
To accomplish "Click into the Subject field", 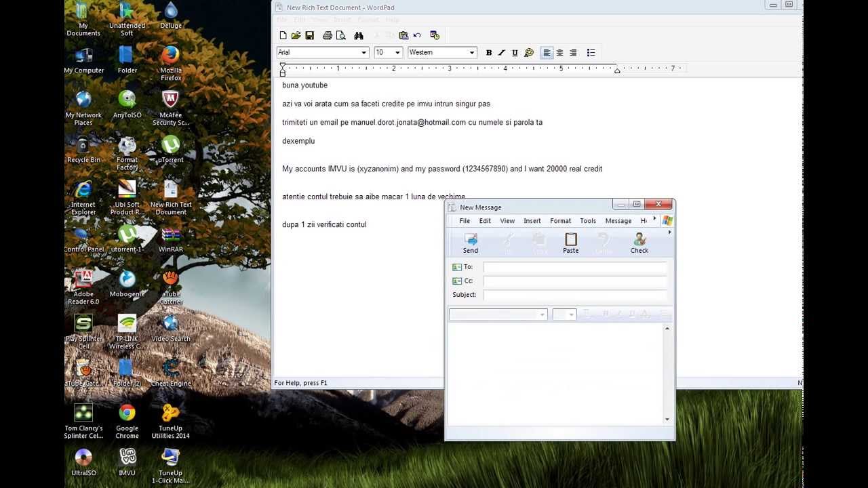I will pyautogui.click(x=575, y=295).
